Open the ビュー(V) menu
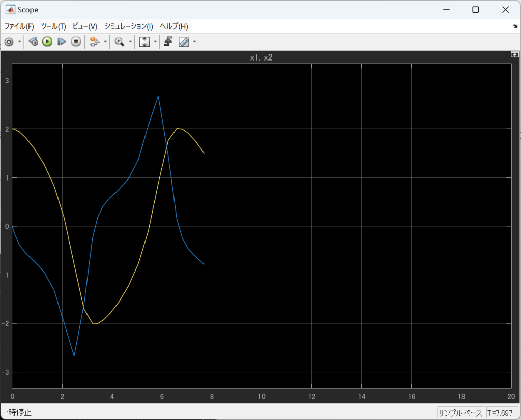 [84, 26]
